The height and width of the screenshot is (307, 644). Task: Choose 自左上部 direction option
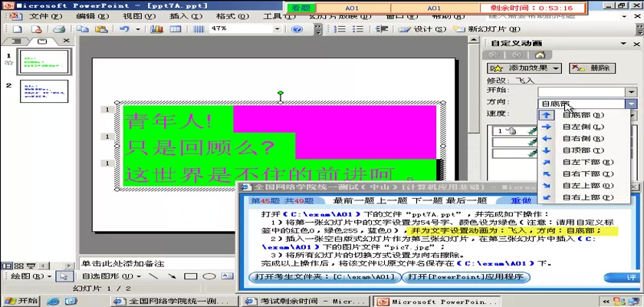[x=584, y=186]
